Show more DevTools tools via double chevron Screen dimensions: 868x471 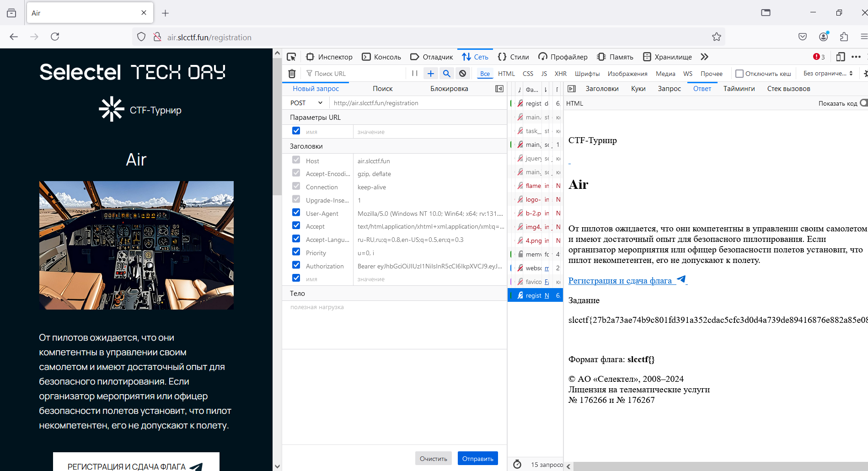pos(704,57)
